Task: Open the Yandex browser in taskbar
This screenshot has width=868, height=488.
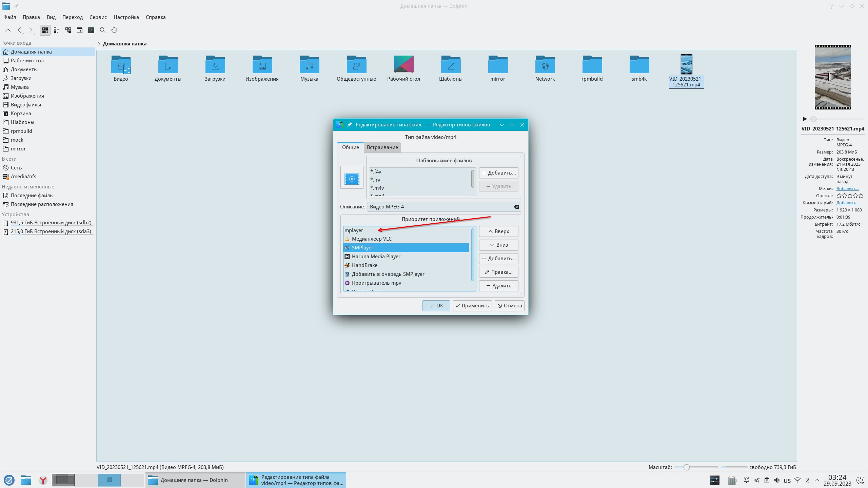Action: pos(43,480)
